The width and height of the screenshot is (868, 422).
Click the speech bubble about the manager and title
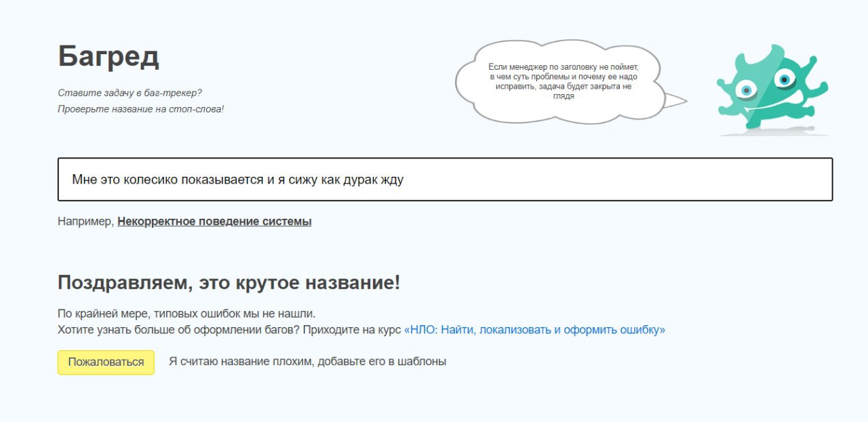(570, 82)
